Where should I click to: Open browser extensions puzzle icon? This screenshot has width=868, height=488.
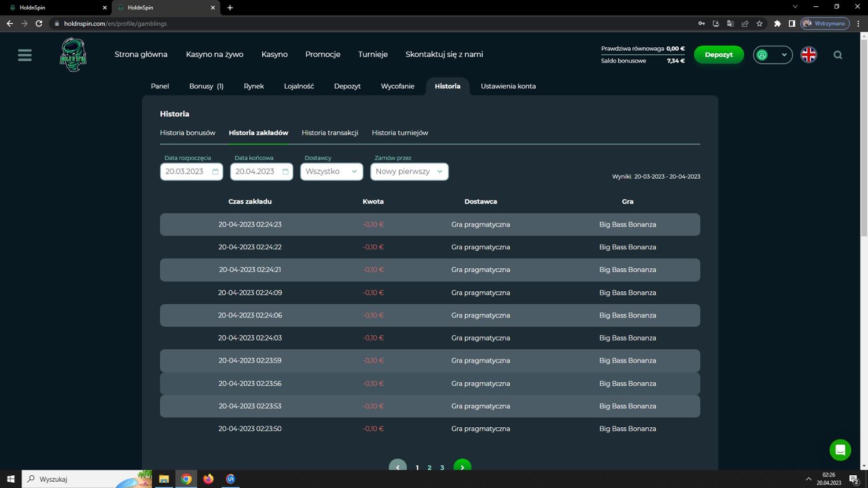[x=777, y=24]
